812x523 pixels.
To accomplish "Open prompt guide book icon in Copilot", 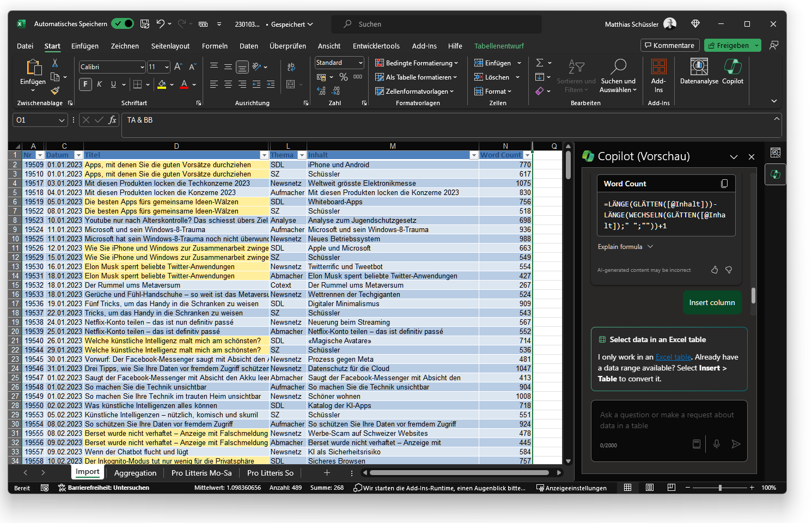I will [x=697, y=444].
